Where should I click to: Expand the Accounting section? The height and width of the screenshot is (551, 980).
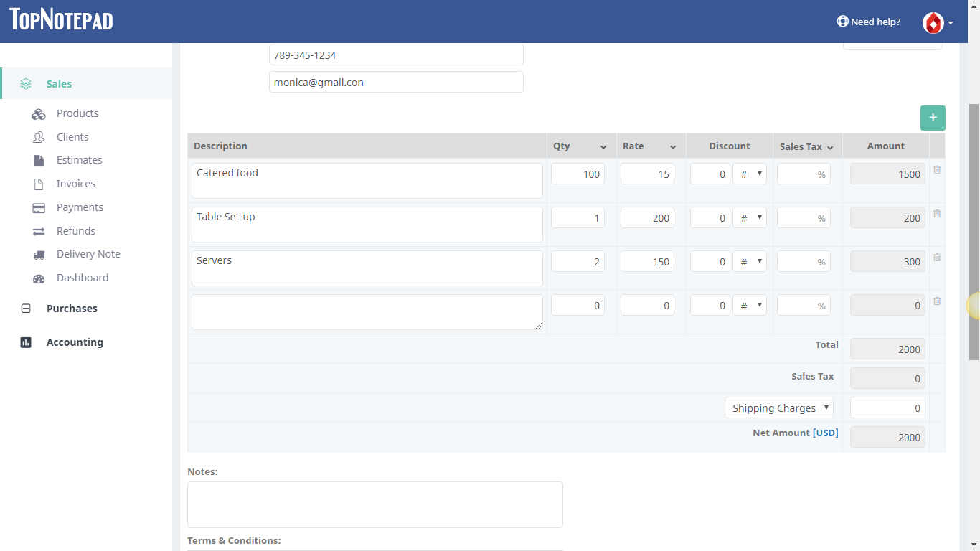click(x=75, y=342)
